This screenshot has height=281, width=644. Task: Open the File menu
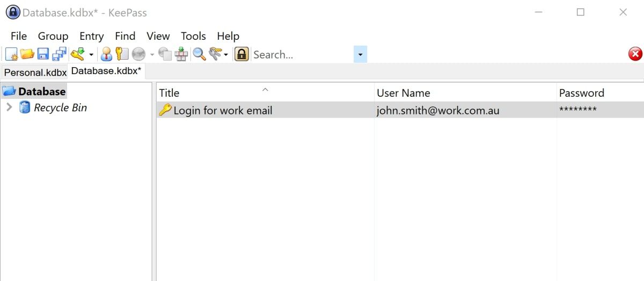[19, 36]
